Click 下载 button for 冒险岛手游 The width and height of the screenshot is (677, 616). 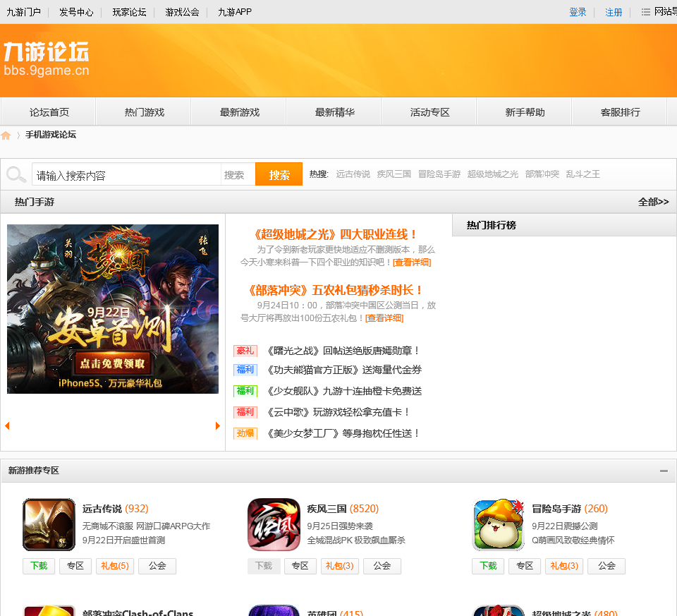pos(488,566)
